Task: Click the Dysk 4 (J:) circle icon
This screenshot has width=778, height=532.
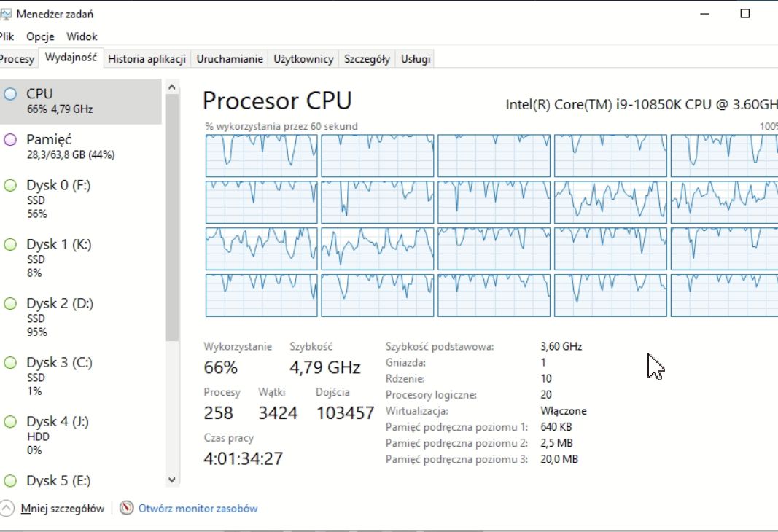Action: click(10, 422)
